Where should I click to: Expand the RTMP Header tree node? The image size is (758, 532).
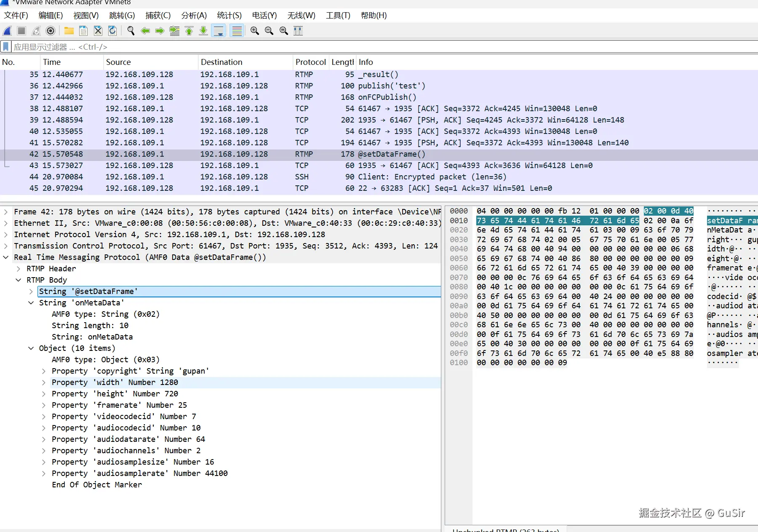pos(19,269)
